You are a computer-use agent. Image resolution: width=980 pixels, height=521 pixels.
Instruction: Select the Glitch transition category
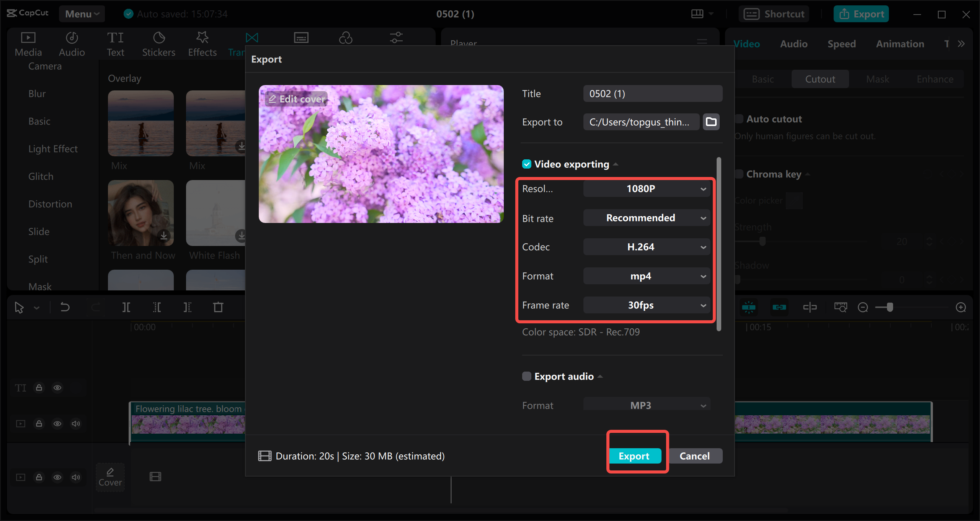pos(41,176)
